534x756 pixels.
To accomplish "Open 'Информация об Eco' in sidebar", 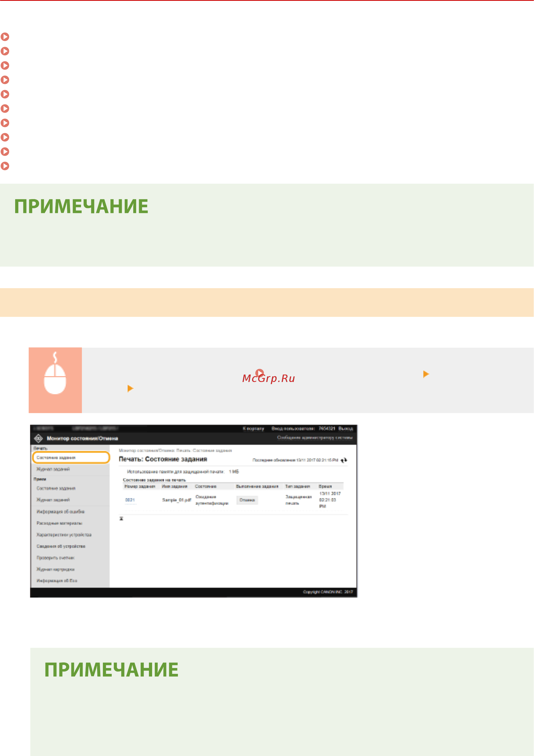I will pos(57,581).
